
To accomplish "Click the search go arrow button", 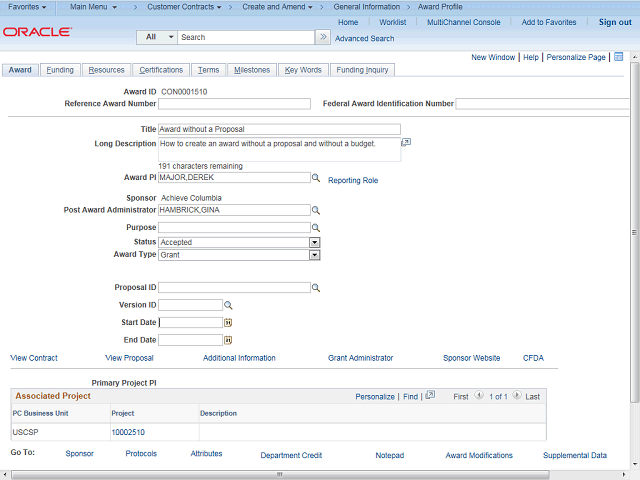I will (322, 37).
